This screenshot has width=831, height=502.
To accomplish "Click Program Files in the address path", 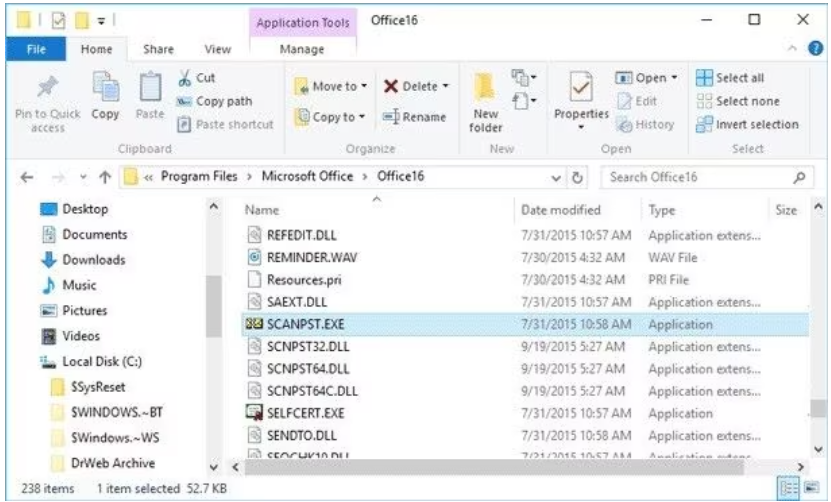I will click(x=199, y=177).
